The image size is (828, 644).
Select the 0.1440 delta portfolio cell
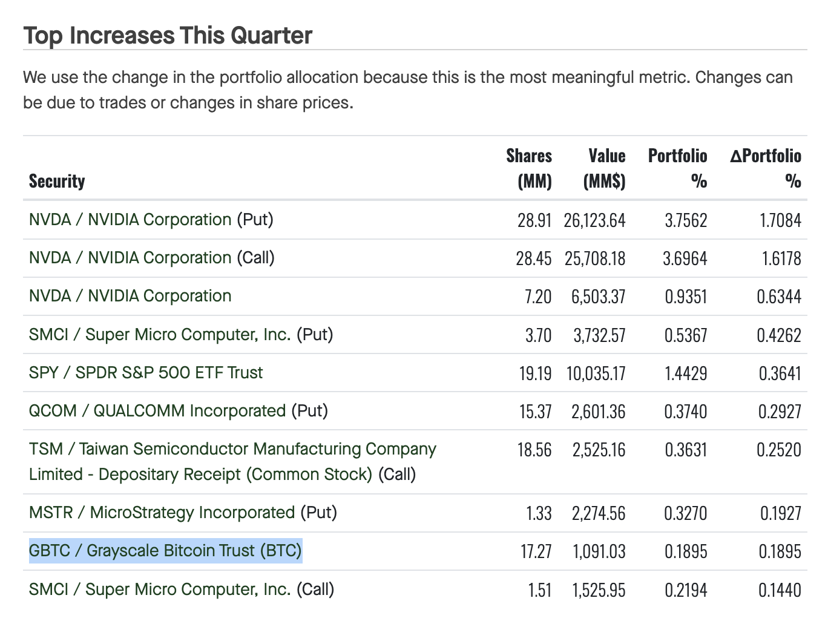780,590
